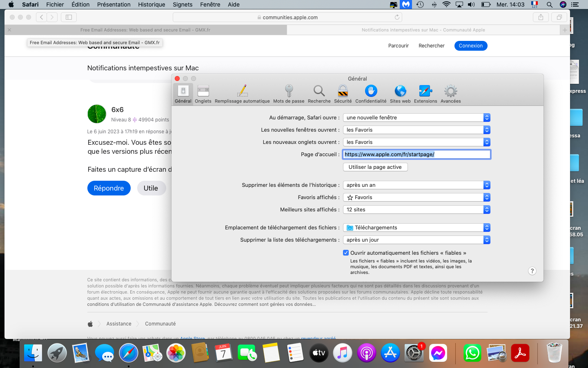Open the Confidentialité preferences pane
This screenshot has height=368, width=588.
(371, 94)
